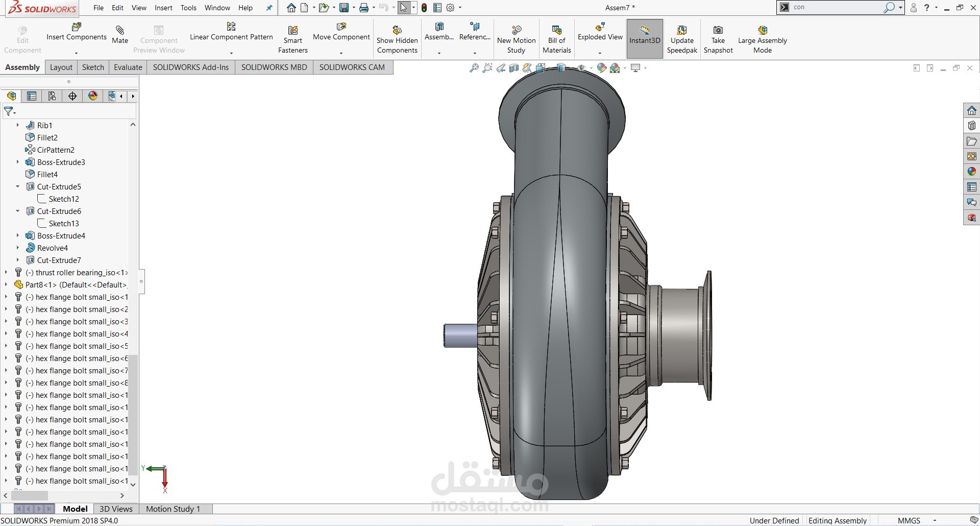Open the Exploded View dropdown arrow

click(x=600, y=53)
